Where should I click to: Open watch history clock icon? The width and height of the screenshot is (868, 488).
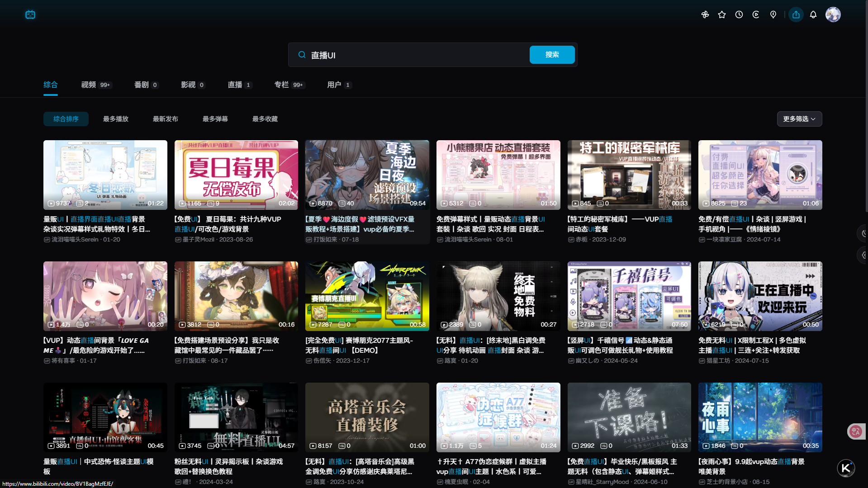[739, 14]
